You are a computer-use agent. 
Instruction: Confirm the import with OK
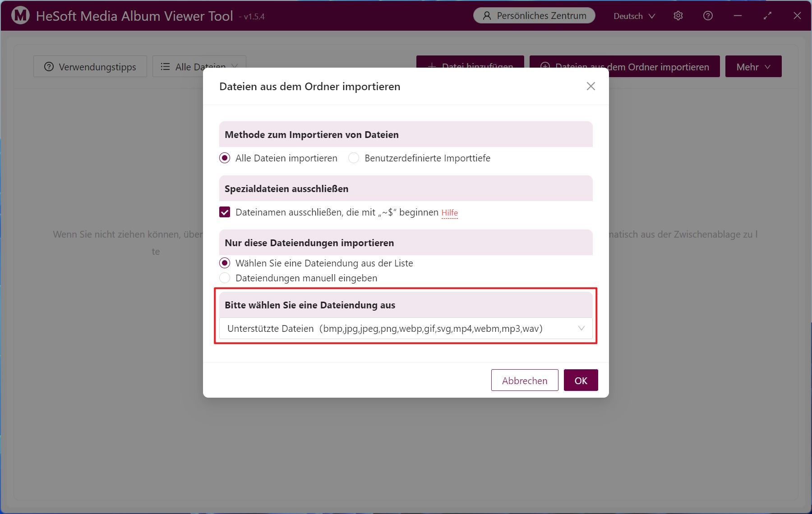click(581, 381)
